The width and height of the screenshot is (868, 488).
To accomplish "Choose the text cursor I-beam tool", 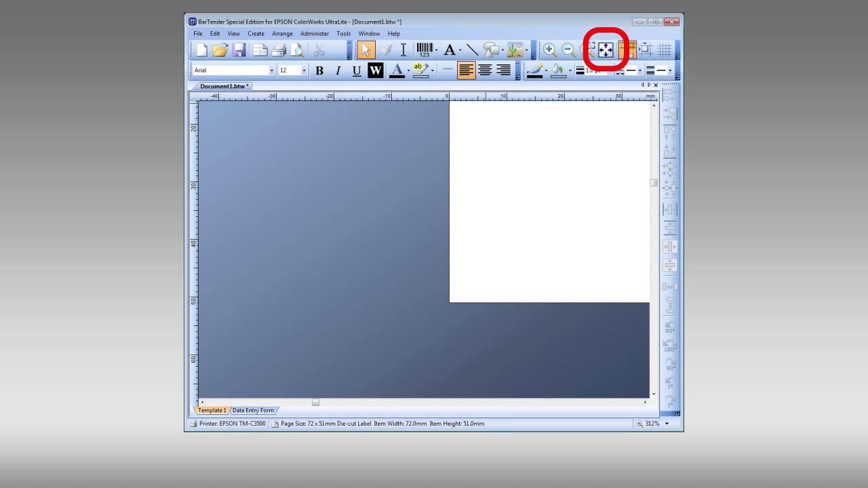I will (403, 49).
